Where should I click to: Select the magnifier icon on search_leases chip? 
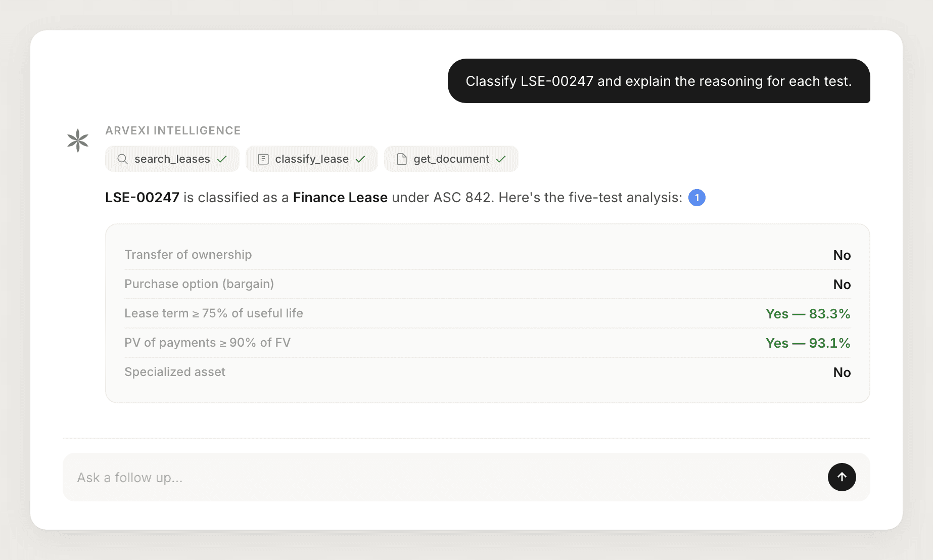122,159
